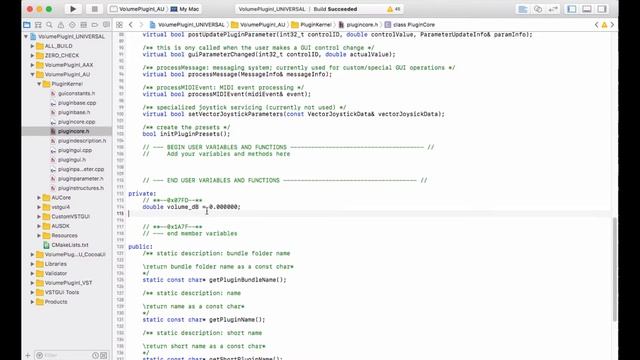Select the Version editor button

tap(553, 9)
